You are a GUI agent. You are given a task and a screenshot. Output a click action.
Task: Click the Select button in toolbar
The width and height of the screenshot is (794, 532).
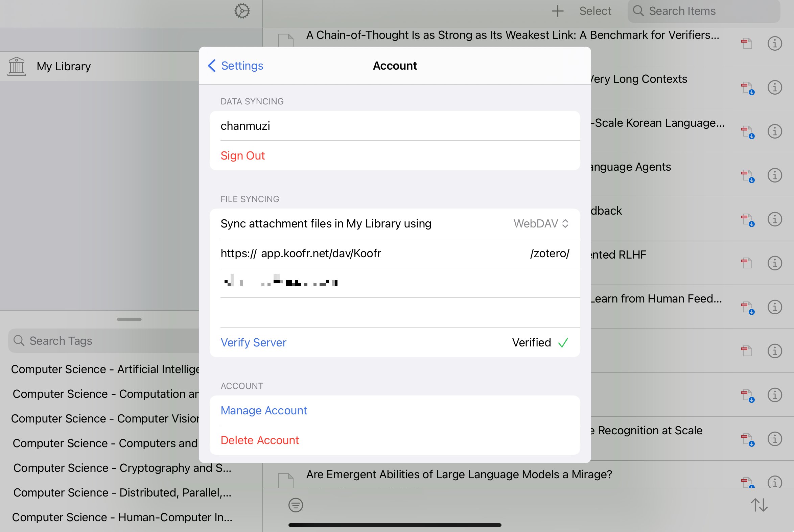[x=595, y=11]
